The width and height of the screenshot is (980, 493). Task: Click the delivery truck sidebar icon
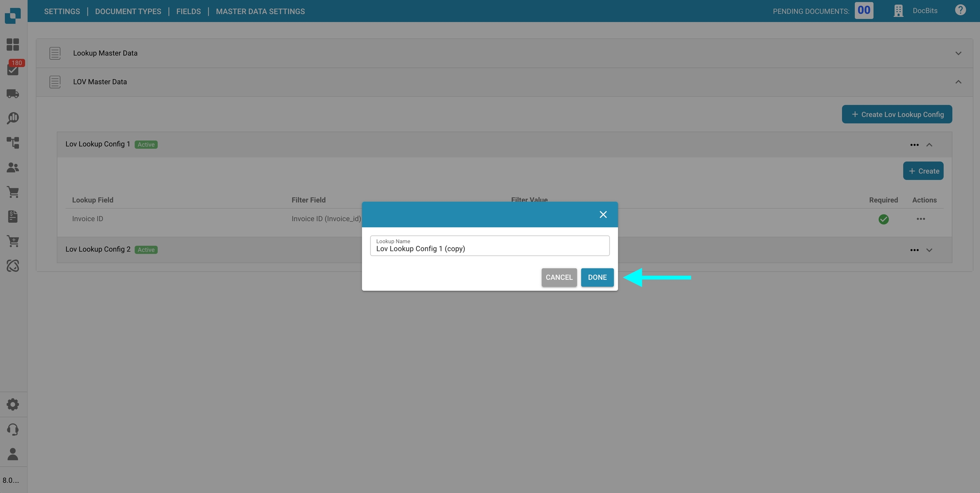point(13,94)
